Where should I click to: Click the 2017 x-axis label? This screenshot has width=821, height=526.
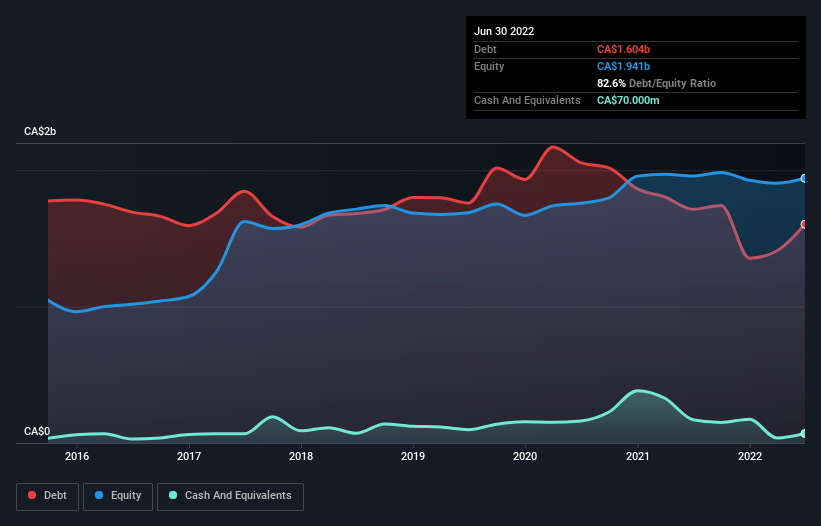[x=189, y=456]
